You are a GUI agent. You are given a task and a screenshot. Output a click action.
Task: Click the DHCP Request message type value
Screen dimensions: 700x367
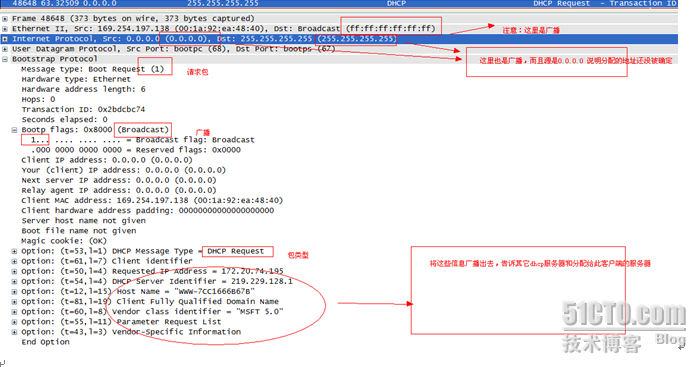tap(235, 251)
